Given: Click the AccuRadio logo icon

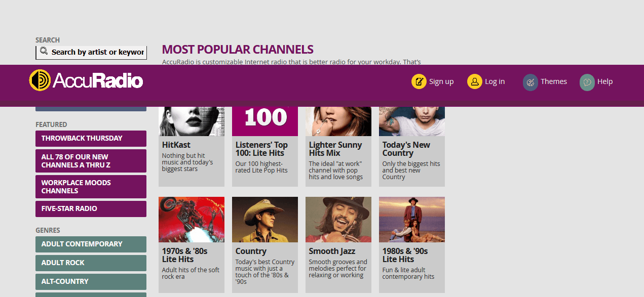Looking at the screenshot, I should [x=40, y=80].
